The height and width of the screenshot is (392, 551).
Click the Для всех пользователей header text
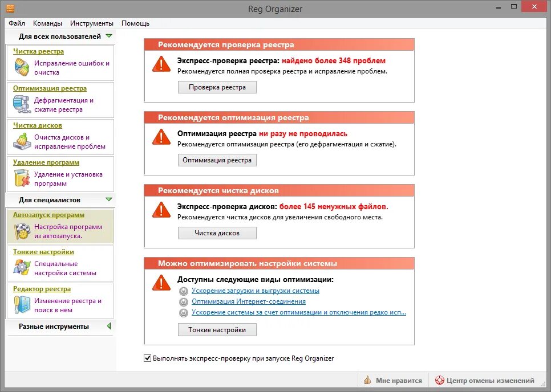tap(60, 36)
